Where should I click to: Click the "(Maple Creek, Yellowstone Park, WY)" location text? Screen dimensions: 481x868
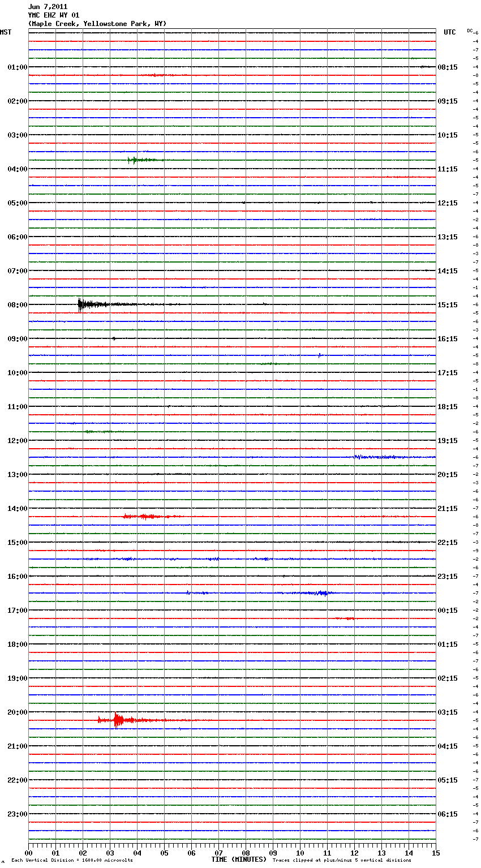[x=97, y=24]
